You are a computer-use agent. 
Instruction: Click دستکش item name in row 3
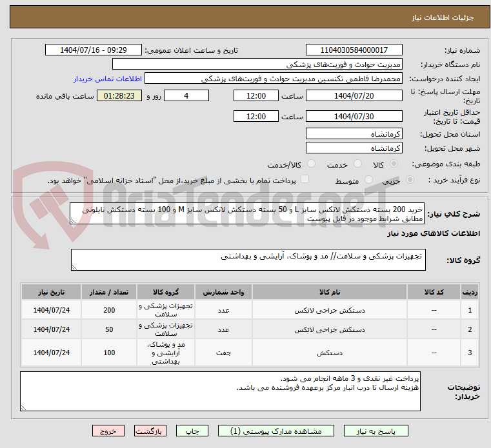pos(330,353)
